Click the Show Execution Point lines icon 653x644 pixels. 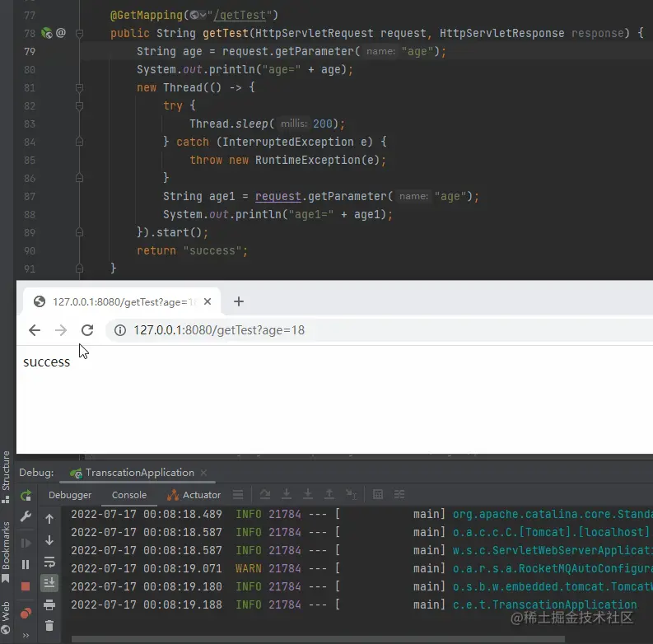[x=238, y=494]
